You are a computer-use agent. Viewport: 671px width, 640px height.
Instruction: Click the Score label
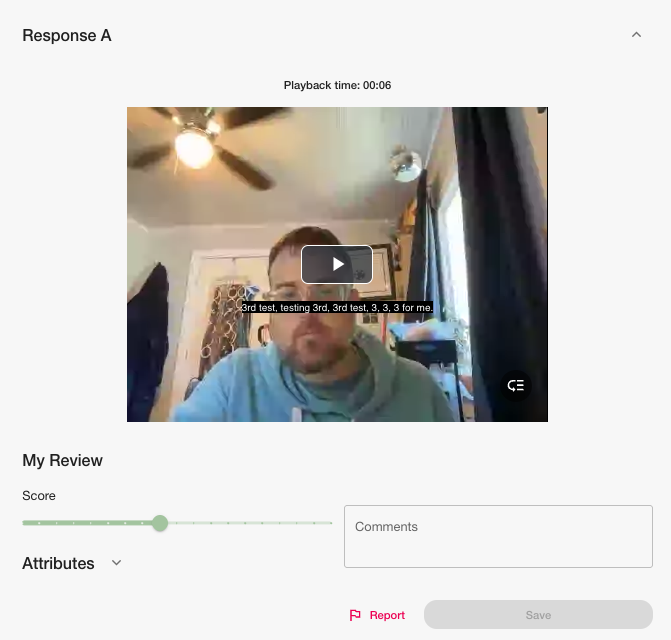tap(39, 495)
